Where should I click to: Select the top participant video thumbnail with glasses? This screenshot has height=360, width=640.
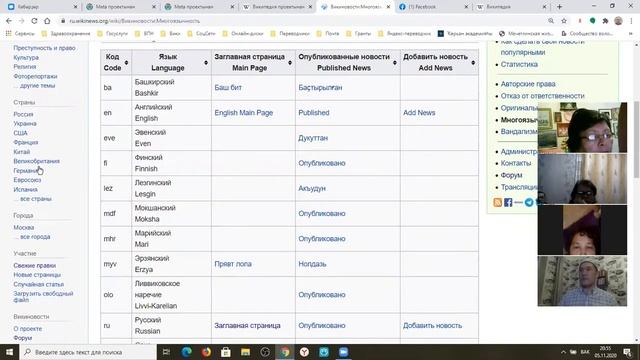[x=582, y=127]
